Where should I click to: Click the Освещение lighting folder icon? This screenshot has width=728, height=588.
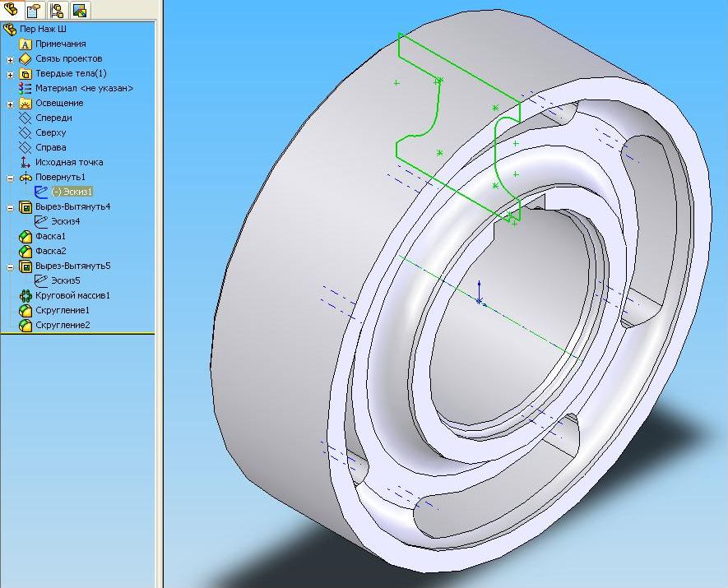[25, 103]
